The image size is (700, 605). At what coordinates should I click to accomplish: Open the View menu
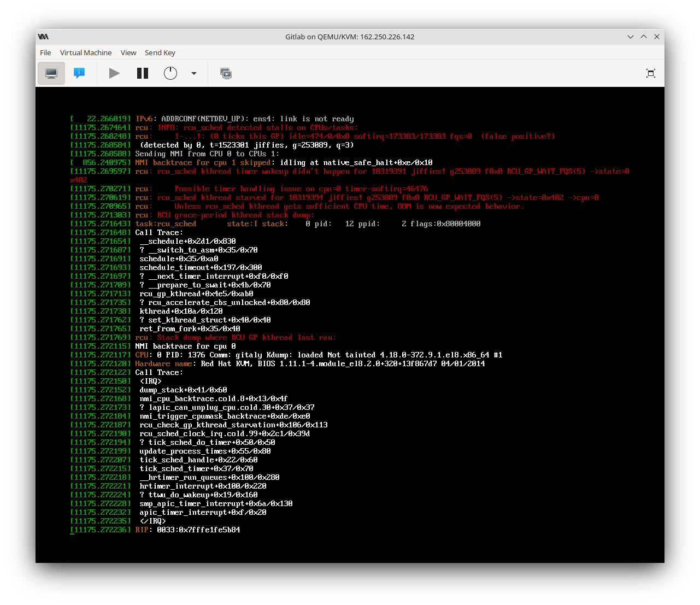tap(128, 52)
